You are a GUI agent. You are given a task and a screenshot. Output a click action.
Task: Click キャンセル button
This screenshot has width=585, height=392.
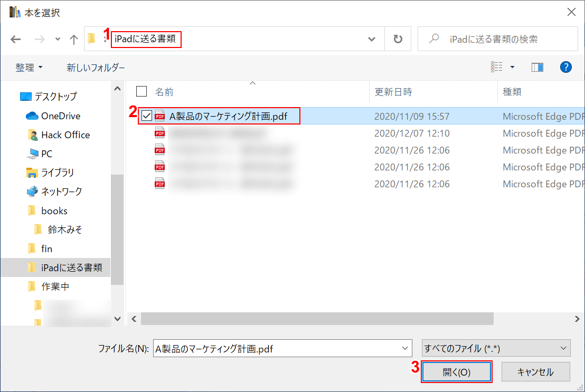[x=535, y=372]
